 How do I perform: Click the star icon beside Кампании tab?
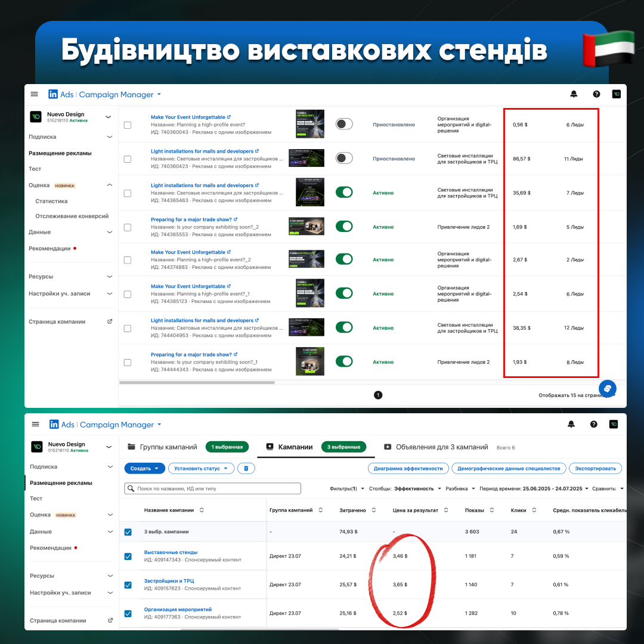[270, 447]
